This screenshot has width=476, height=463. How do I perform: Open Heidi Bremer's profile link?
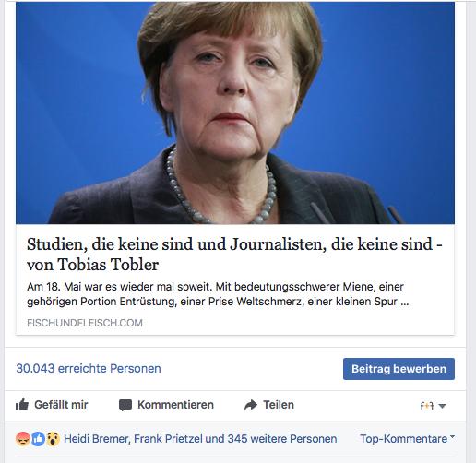click(96, 439)
